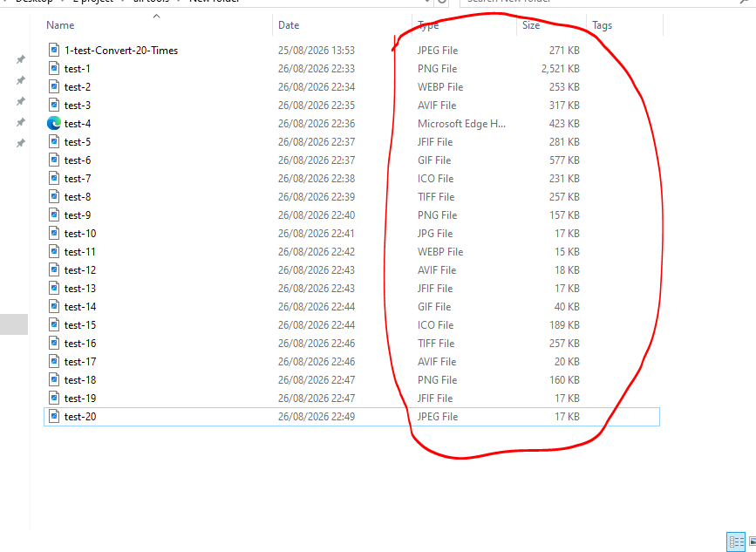Click the image icon beside test-2
This screenshot has width=756, height=552.
tap(54, 87)
